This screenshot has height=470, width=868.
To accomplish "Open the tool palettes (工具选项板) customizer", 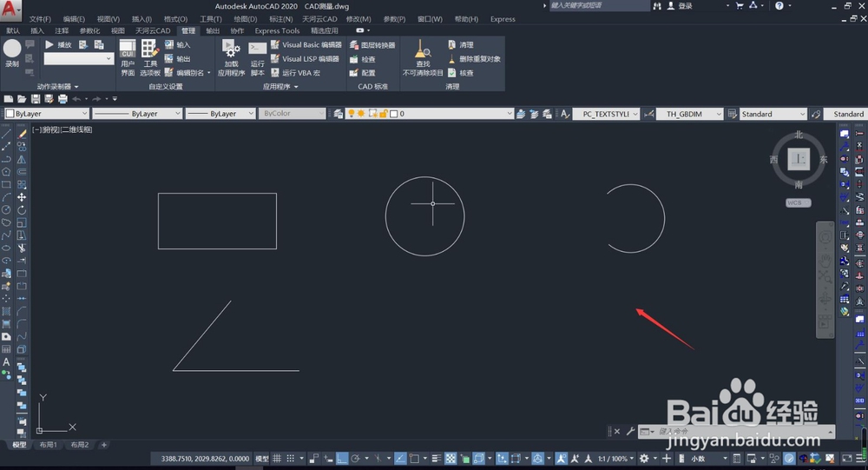I will click(150, 57).
